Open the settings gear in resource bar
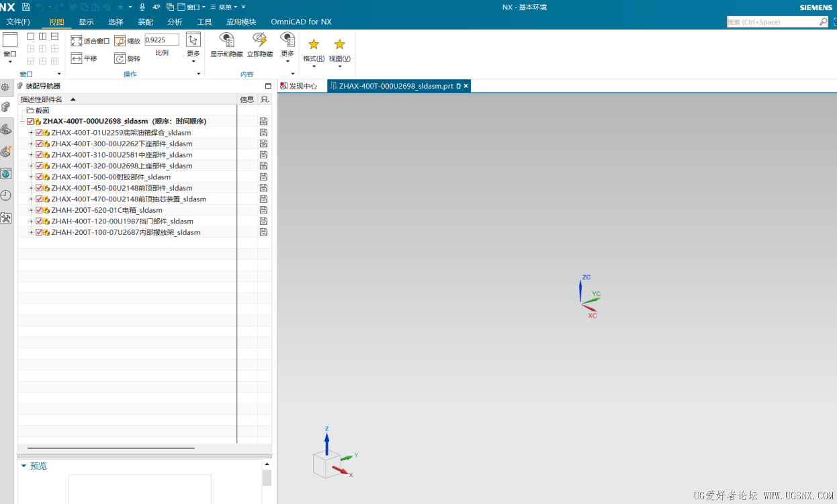Image resolution: width=837 pixels, height=504 pixels. [x=5, y=87]
